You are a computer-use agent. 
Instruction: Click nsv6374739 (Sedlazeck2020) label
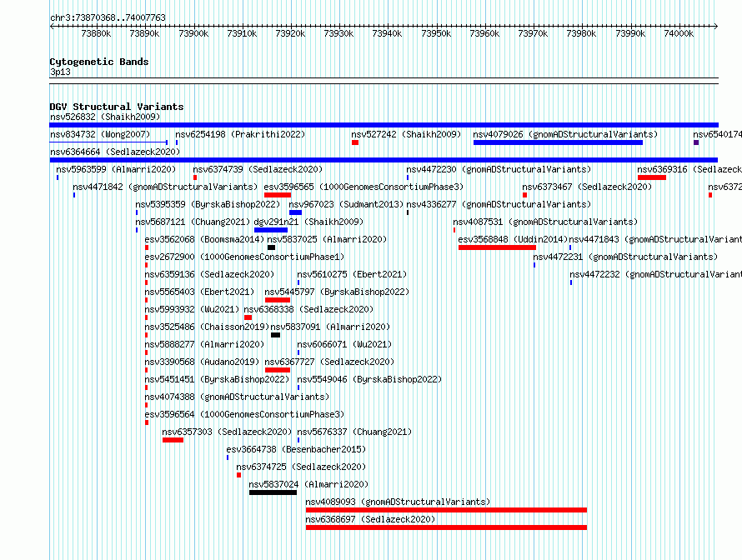pyautogui.click(x=258, y=169)
